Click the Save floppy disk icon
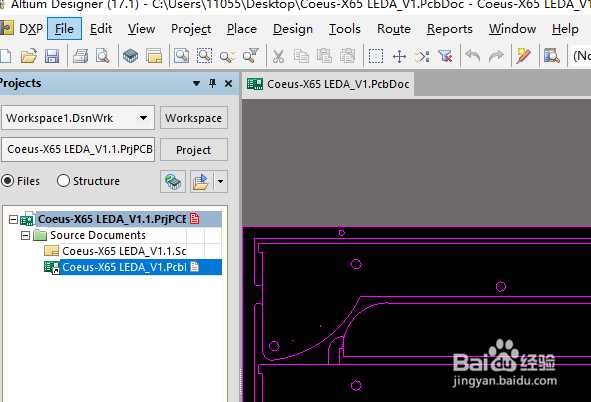This screenshot has width=591, height=402. (x=52, y=56)
